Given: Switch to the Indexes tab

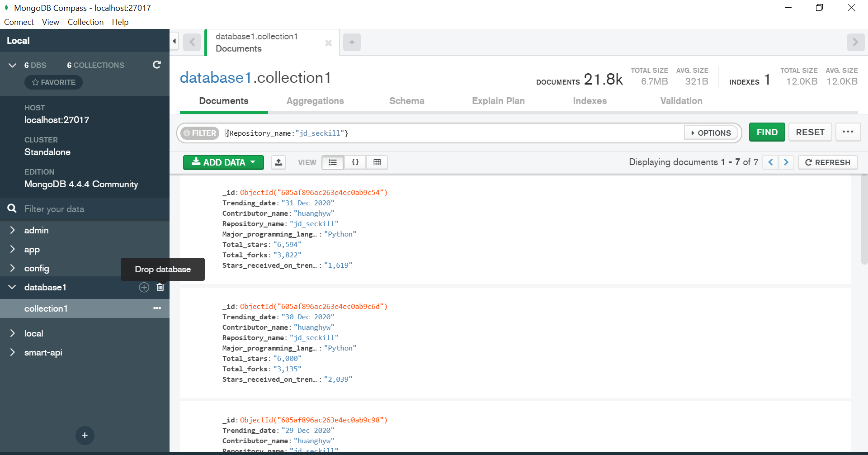Looking at the screenshot, I should [590, 101].
